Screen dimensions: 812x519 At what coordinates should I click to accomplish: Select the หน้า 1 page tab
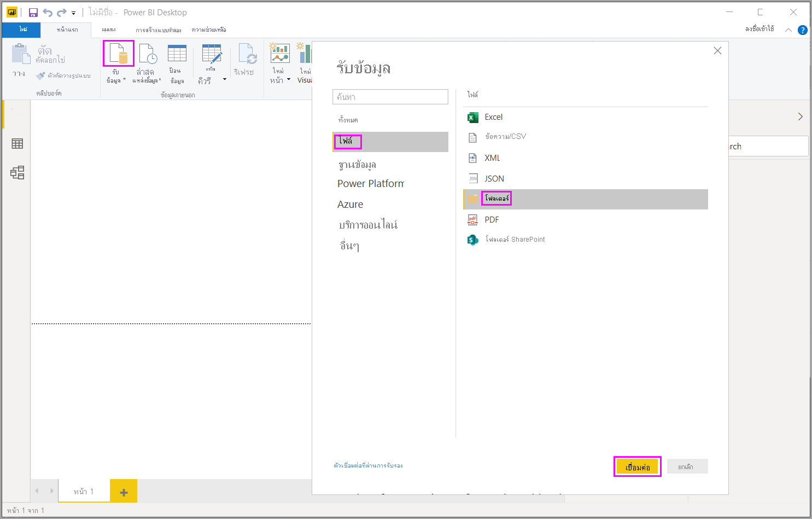coord(84,492)
